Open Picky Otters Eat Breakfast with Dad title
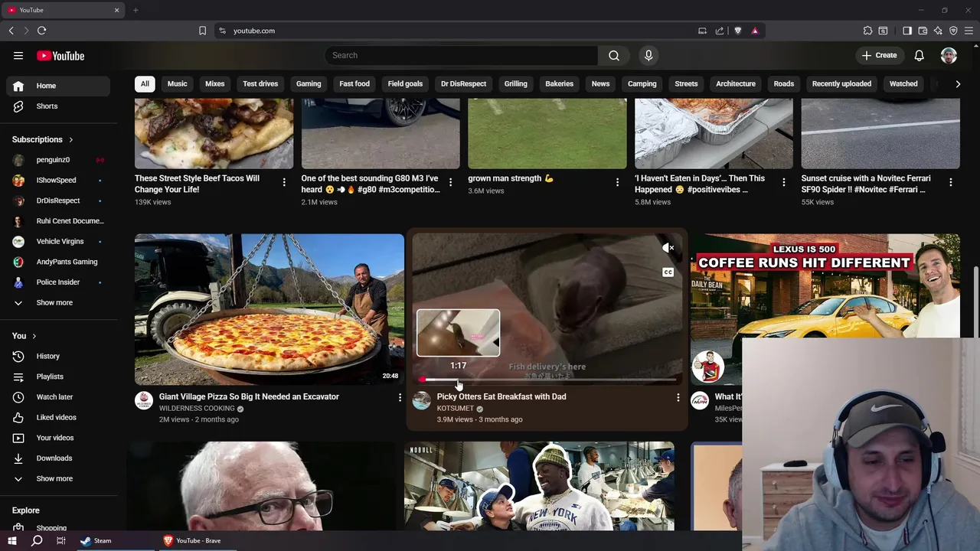Screen dimensions: 980x551 (x=501, y=396)
